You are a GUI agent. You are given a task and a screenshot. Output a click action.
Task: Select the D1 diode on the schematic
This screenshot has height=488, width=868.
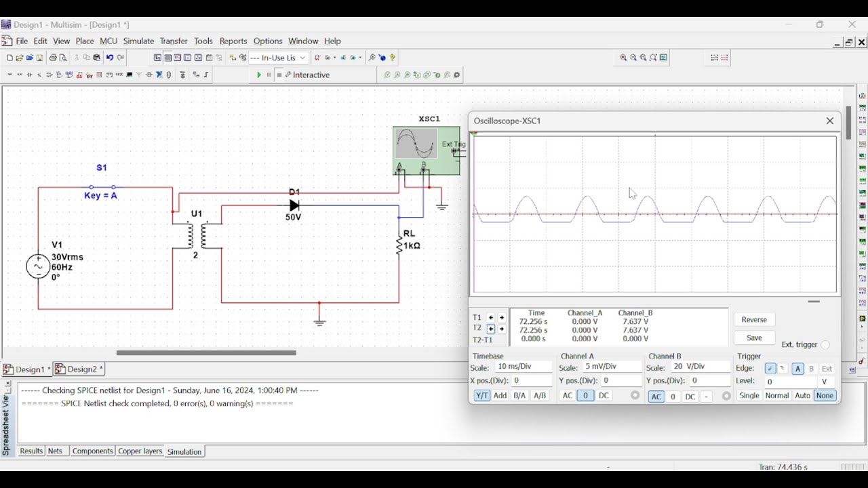[x=294, y=205]
